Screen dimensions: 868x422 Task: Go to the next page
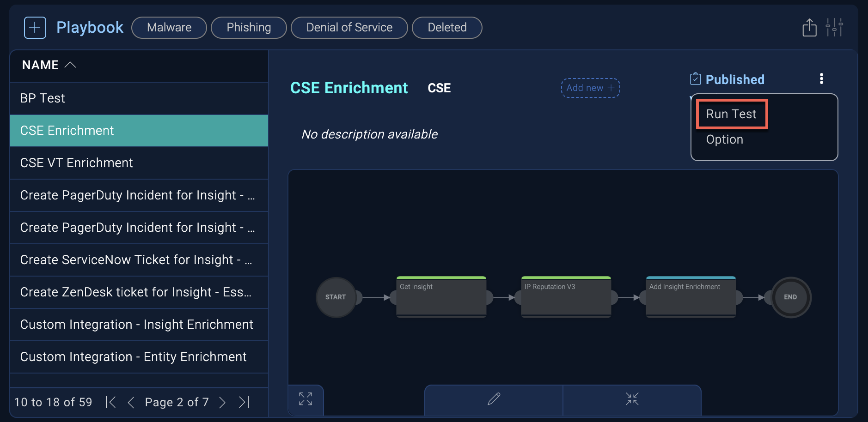(222, 402)
